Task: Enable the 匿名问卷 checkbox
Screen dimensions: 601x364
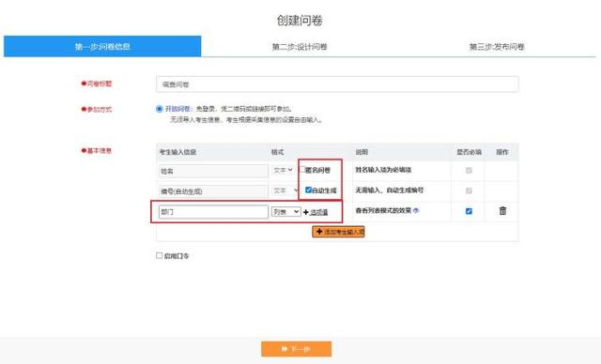Action: point(302,169)
